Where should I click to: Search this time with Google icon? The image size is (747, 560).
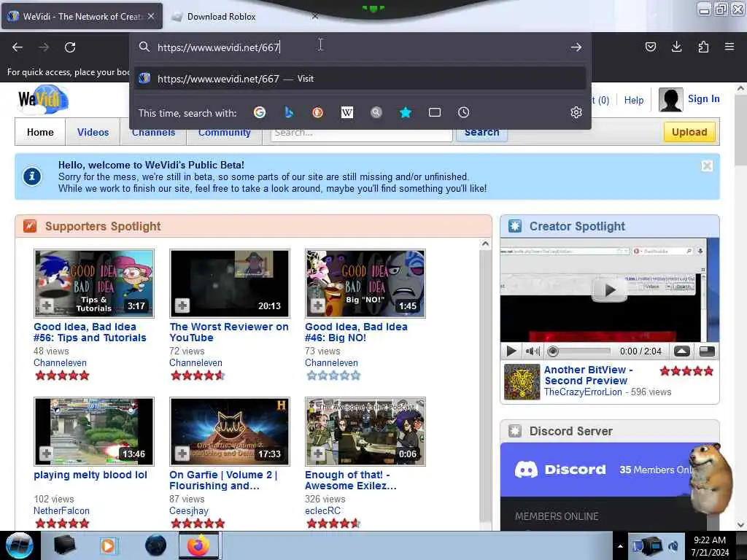tap(260, 112)
